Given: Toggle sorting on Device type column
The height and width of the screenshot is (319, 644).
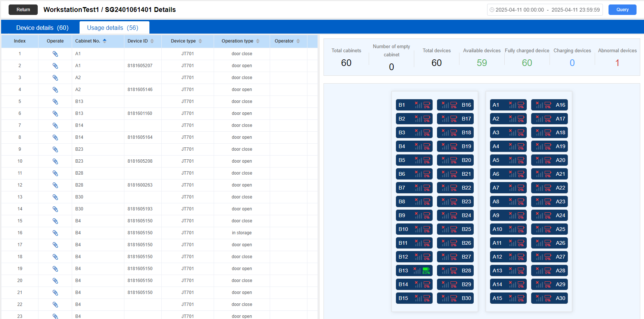Looking at the screenshot, I should (x=200, y=41).
